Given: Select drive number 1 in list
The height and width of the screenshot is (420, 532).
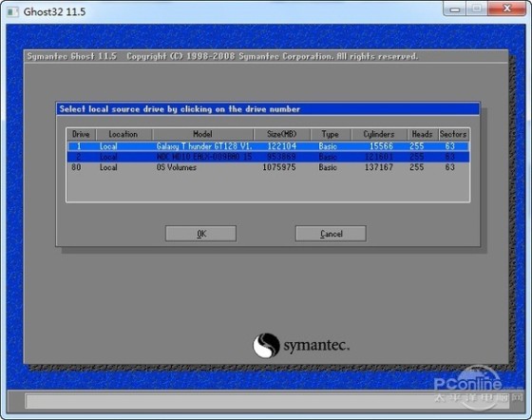Looking at the screenshot, I should [x=79, y=146].
